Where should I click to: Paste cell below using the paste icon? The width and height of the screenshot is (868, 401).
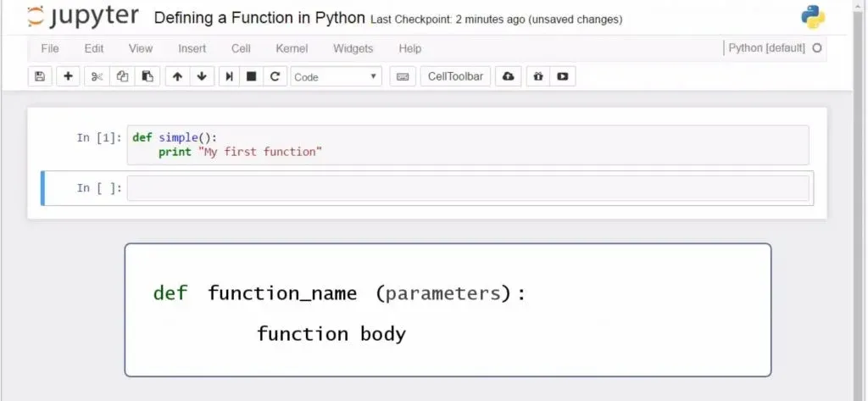147,76
